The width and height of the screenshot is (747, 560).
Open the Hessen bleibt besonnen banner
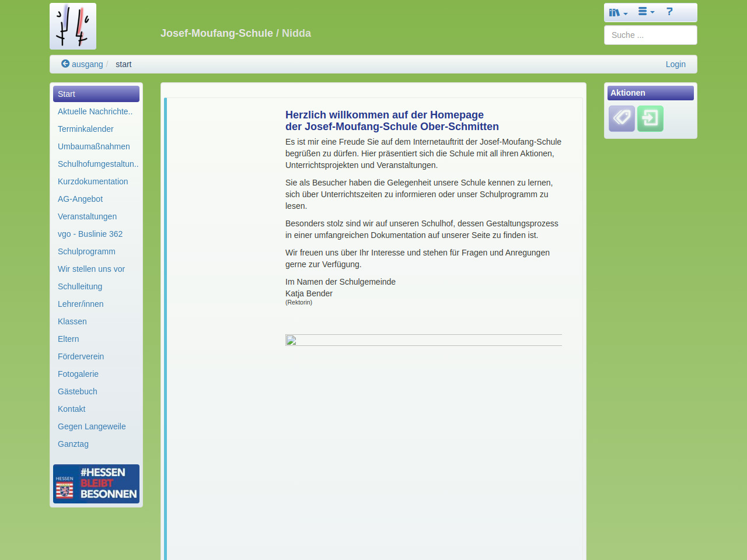point(96,484)
